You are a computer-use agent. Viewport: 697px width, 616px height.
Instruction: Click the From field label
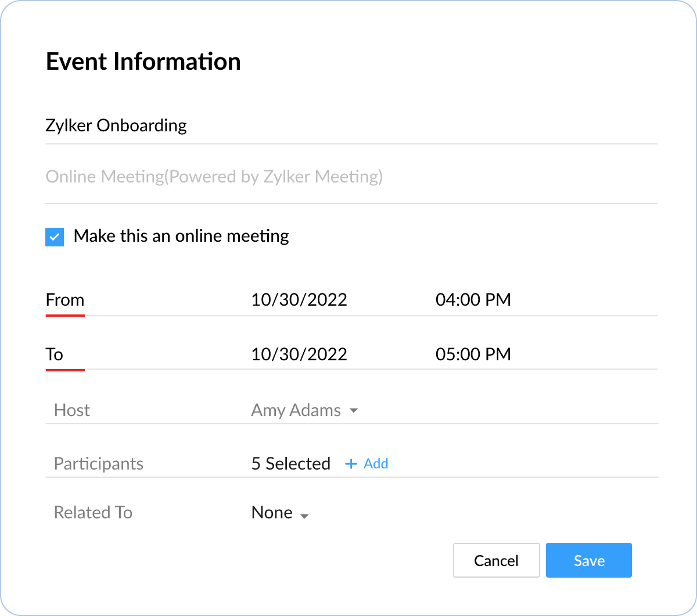[x=65, y=300]
